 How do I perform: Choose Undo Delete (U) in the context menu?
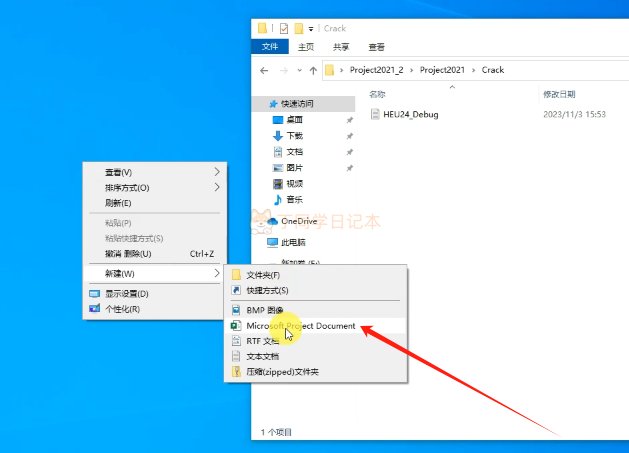[x=155, y=254]
